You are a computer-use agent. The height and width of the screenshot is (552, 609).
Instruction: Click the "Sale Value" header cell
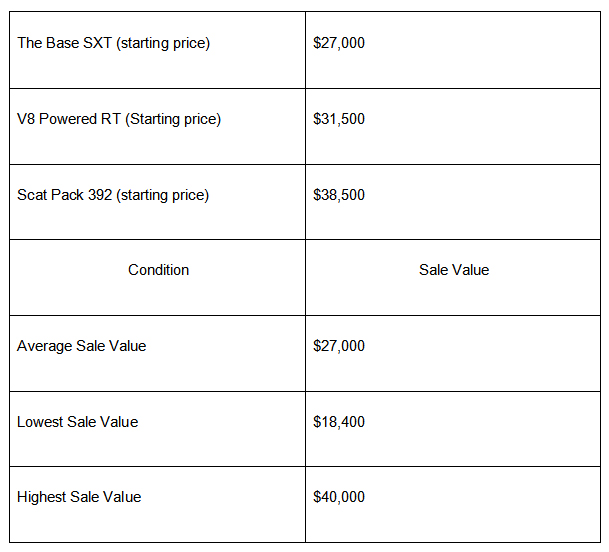coord(454,270)
